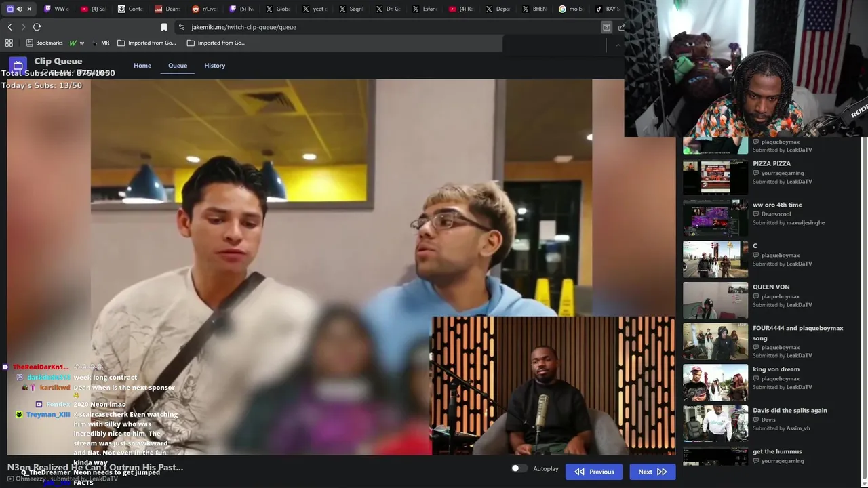The width and height of the screenshot is (868, 488).
Task: Close the active Clip Queue browser tab
Action: coord(29,9)
